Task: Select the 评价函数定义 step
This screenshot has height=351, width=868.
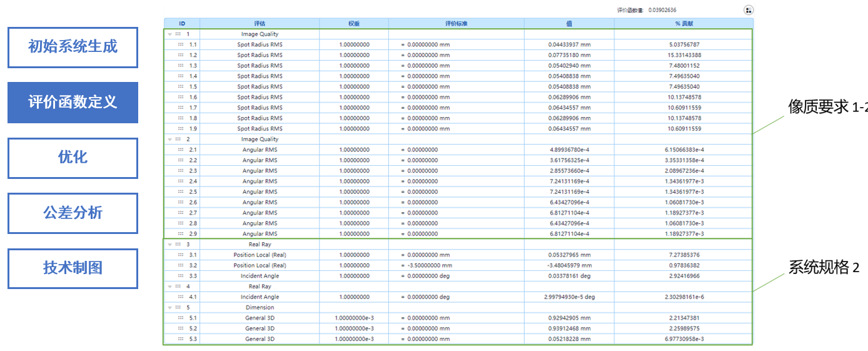Action: [x=73, y=103]
